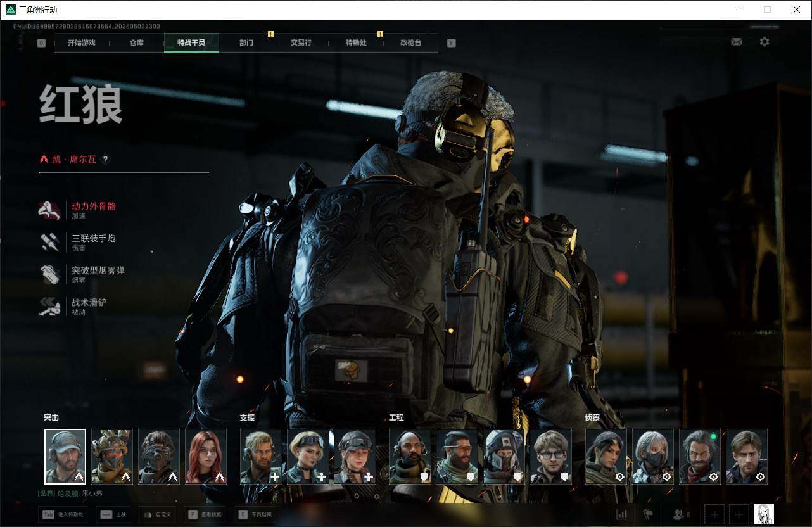Click the 支援 class label

[247, 417]
